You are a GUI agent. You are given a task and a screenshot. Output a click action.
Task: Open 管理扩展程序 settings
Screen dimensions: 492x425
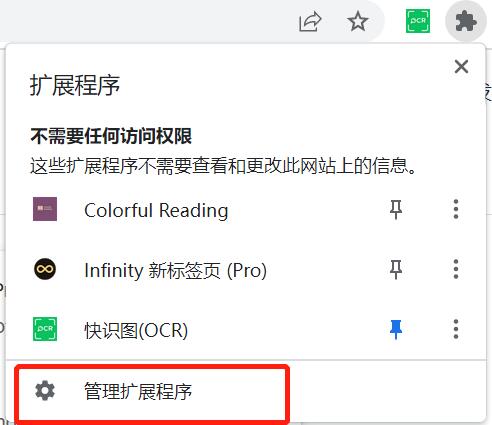coord(153,392)
